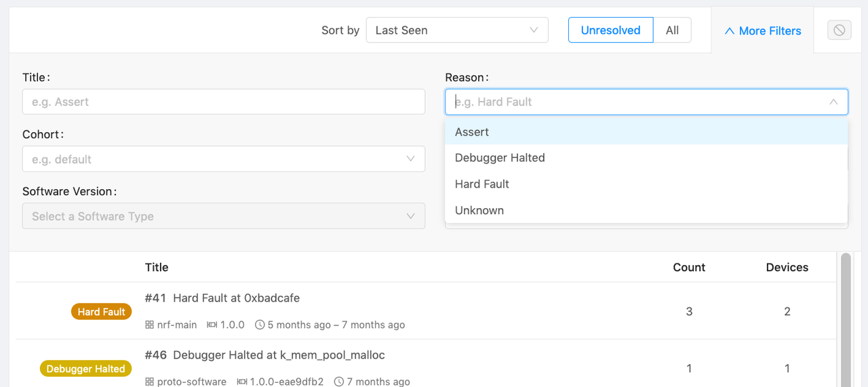Click the software type icon beside proto-software

150,382
